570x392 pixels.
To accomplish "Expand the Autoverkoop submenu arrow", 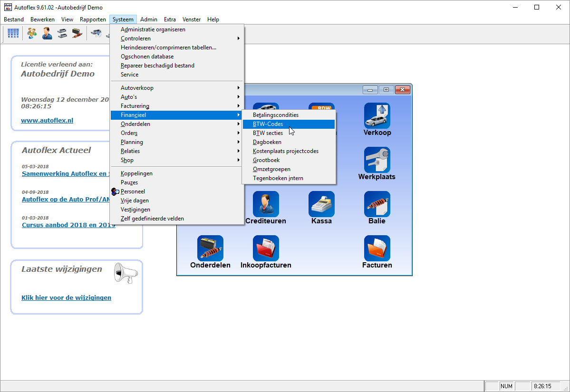I will coord(239,88).
